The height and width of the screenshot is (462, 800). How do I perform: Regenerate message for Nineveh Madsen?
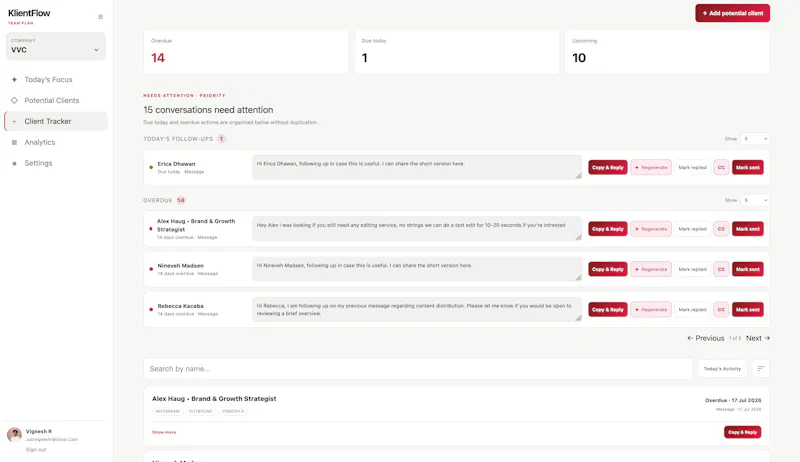[651, 269]
